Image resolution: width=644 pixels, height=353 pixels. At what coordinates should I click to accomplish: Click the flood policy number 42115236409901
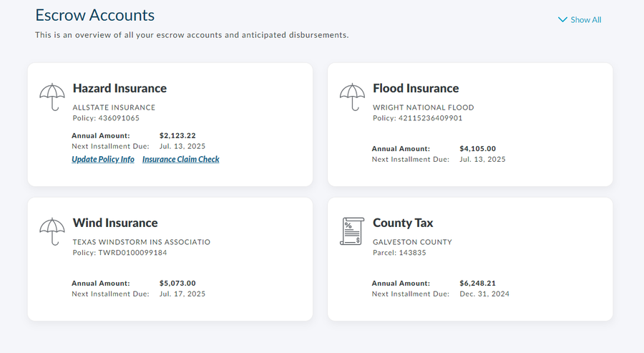[x=429, y=118]
